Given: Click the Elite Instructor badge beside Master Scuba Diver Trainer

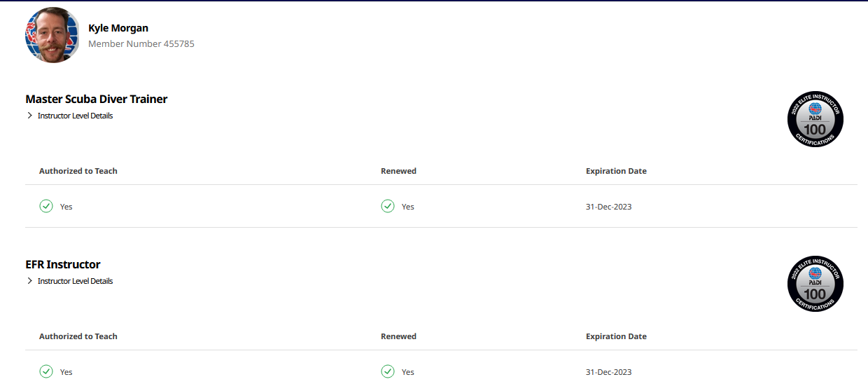Looking at the screenshot, I should coord(815,119).
